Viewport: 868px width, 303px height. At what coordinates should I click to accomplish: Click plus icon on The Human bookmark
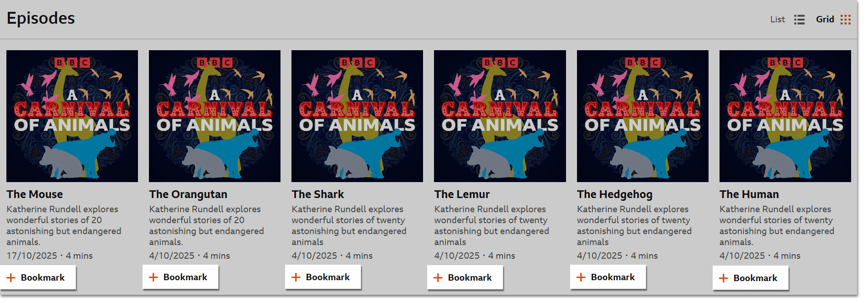724,278
